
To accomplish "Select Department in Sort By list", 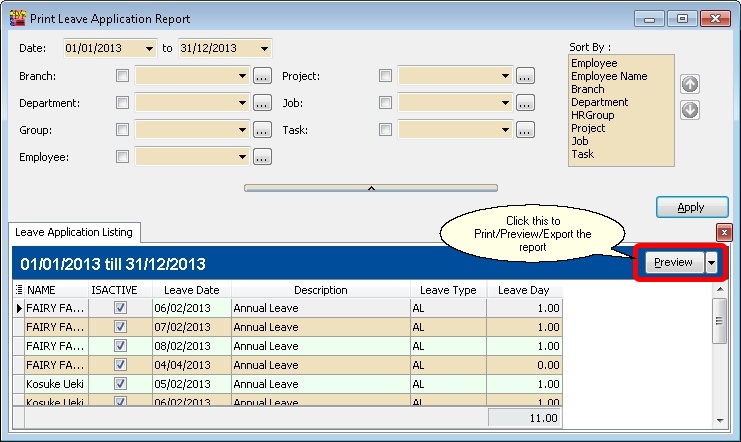I will pyautogui.click(x=600, y=102).
